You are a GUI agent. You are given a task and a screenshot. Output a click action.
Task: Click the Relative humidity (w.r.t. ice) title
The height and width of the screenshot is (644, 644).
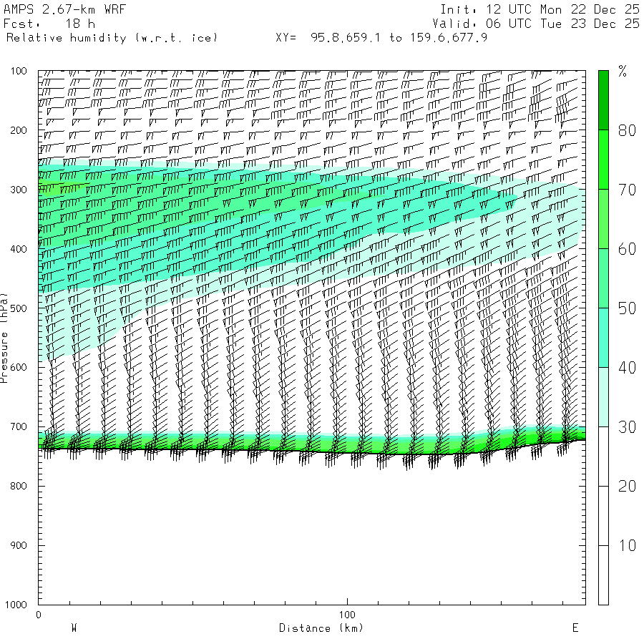(x=112, y=38)
